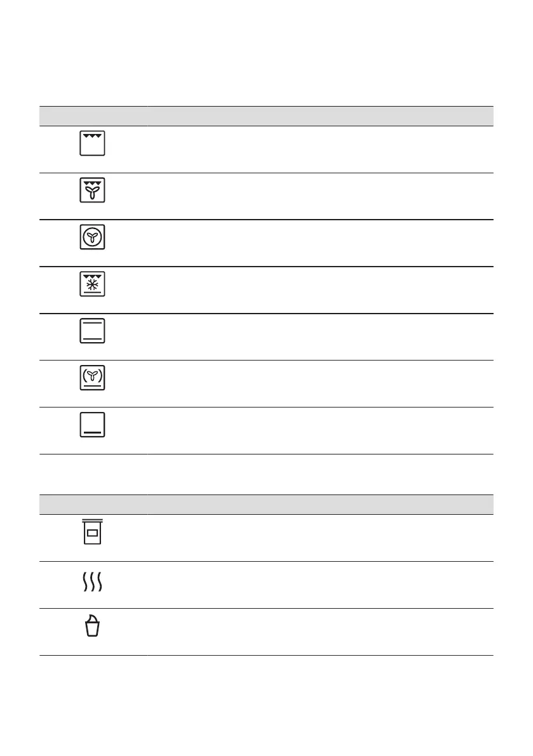Click the upper table's gray header bar

pos(266,116)
